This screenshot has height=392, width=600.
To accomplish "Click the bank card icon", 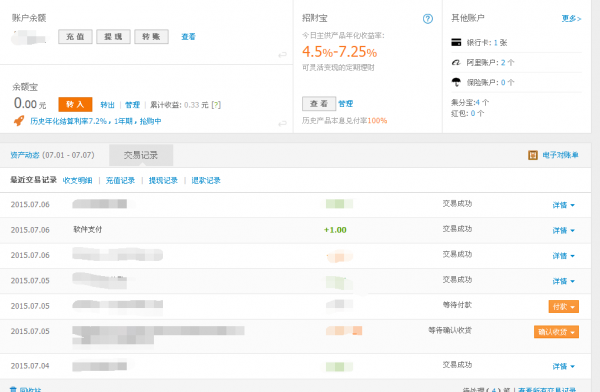I will pyautogui.click(x=456, y=42).
